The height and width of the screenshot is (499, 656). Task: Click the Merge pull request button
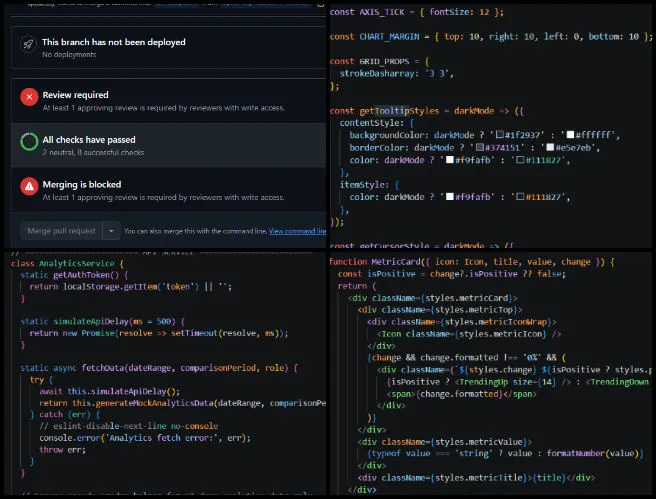[x=62, y=231]
